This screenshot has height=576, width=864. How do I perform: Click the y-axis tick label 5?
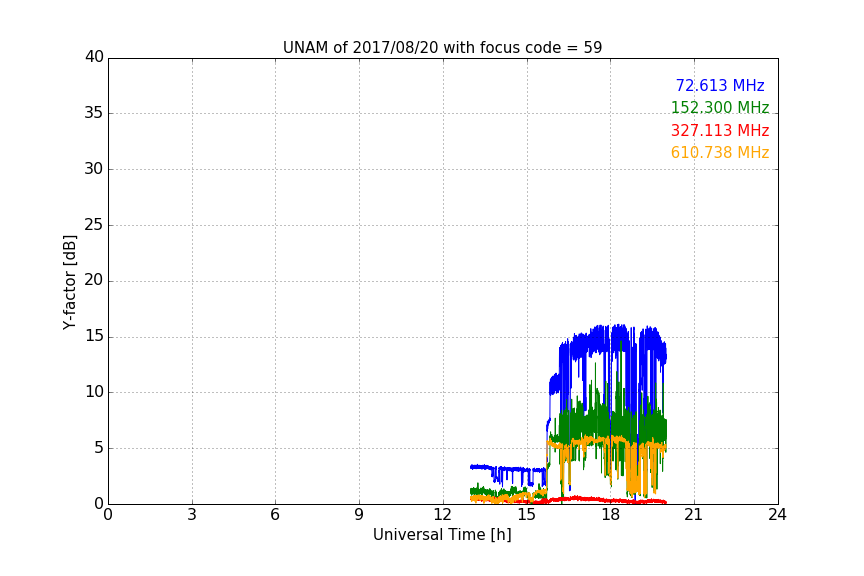[99, 448]
